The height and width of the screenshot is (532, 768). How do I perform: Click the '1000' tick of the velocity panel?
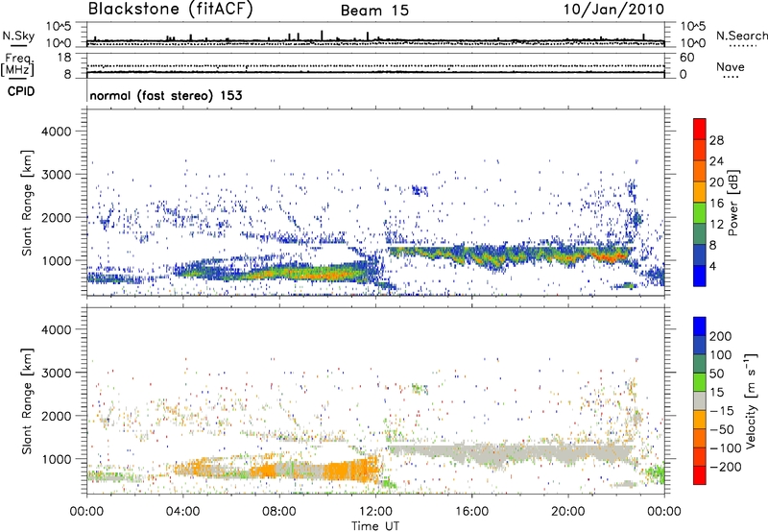point(57,459)
